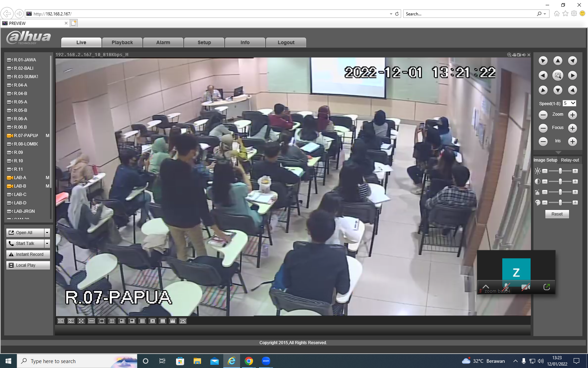Expand the Start Talk dropdown arrow
The image size is (588, 368).
47,244
